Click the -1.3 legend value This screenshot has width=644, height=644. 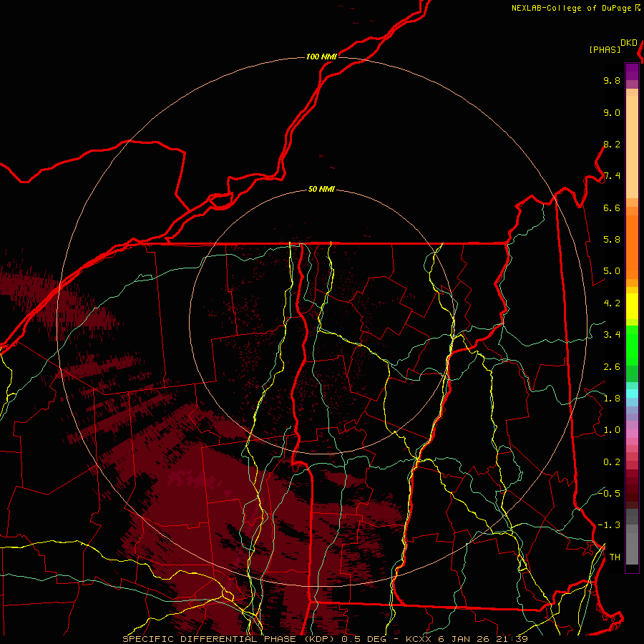(x=609, y=525)
